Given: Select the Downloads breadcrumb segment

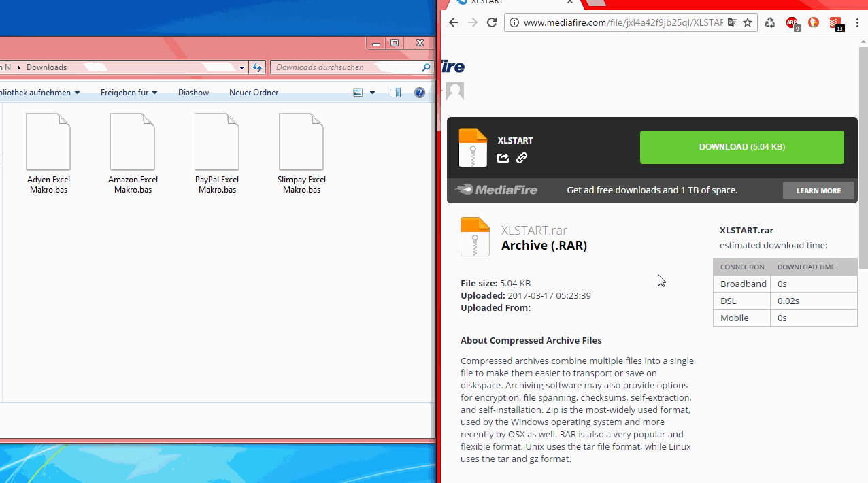Looking at the screenshot, I should 47,67.
